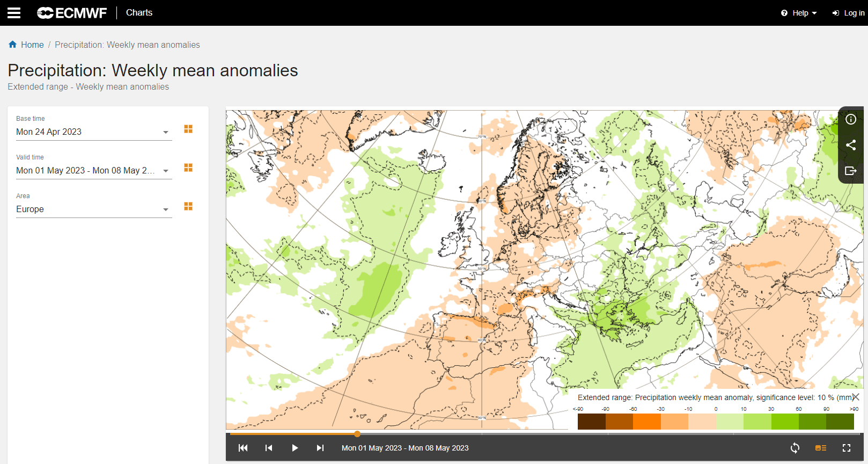Play the forecast animation
Image resolution: width=868 pixels, height=464 pixels.
tap(295, 448)
